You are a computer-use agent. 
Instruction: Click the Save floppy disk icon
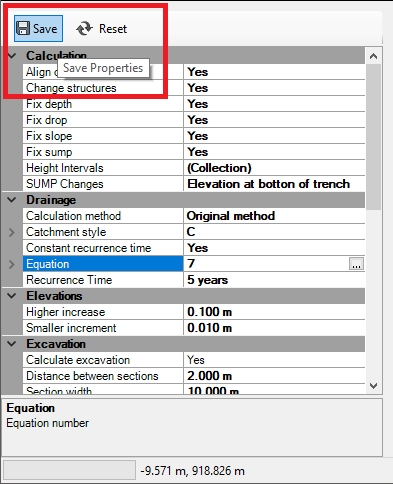click(23, 28)
